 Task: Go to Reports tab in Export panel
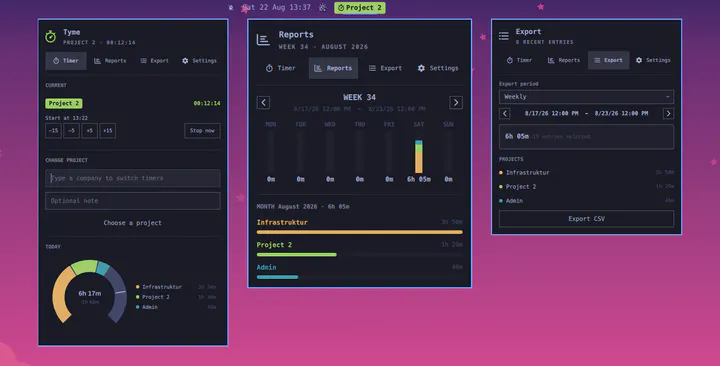563,60
